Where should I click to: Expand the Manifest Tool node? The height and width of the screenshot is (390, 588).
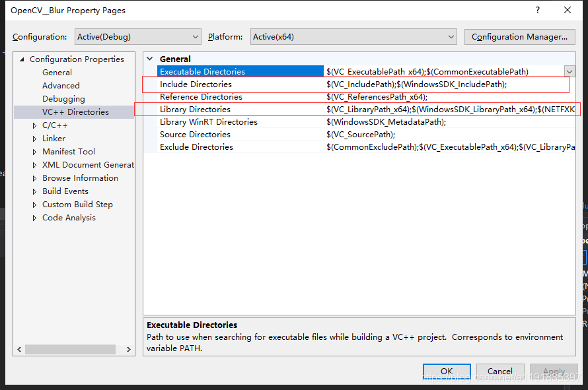pyautogui.click(x=34, y=152)
